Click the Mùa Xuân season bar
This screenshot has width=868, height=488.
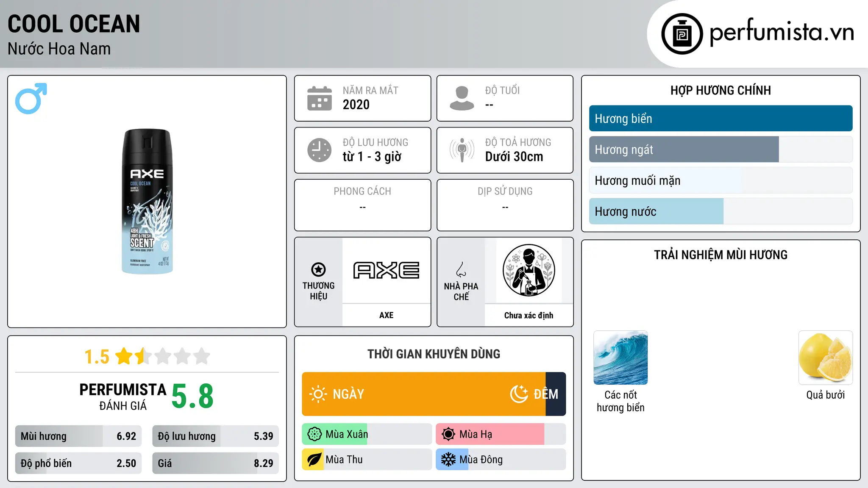pos(367,434)
